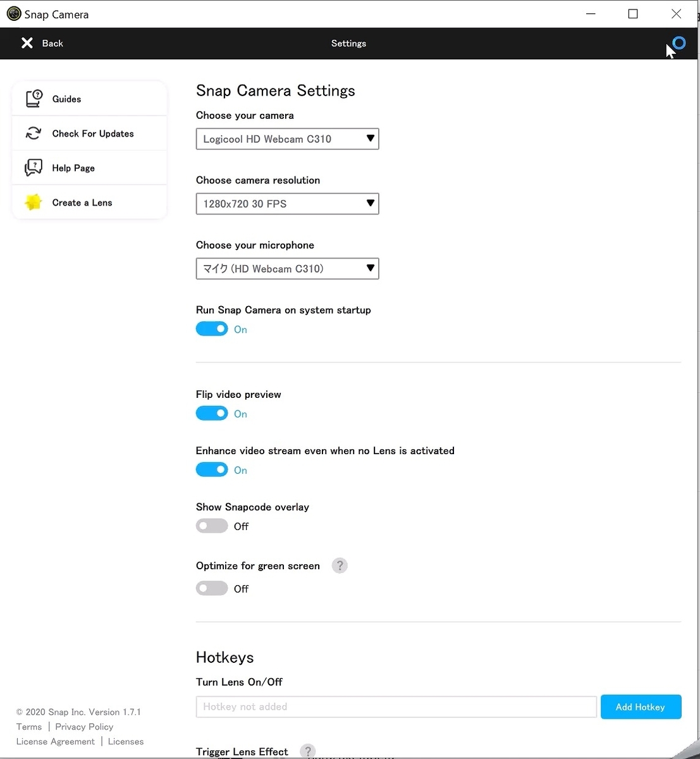Open the microphone selection dropdown
700x759 pixels.
click(288, 269)
